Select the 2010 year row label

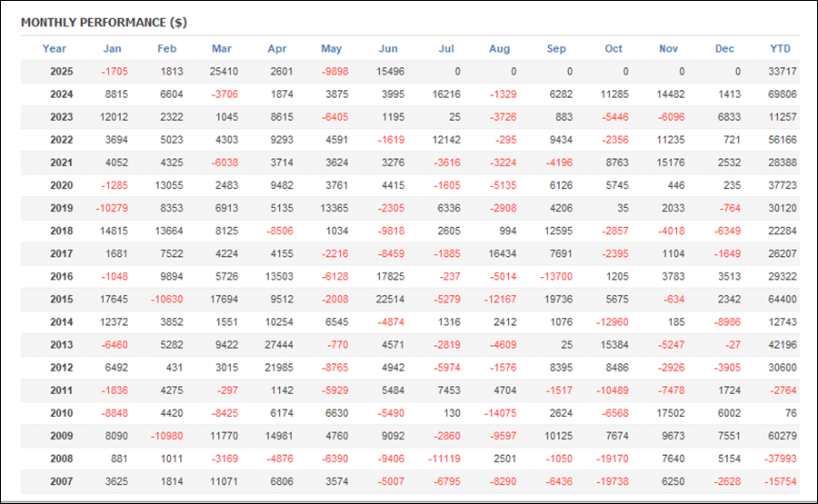point(62,413)
